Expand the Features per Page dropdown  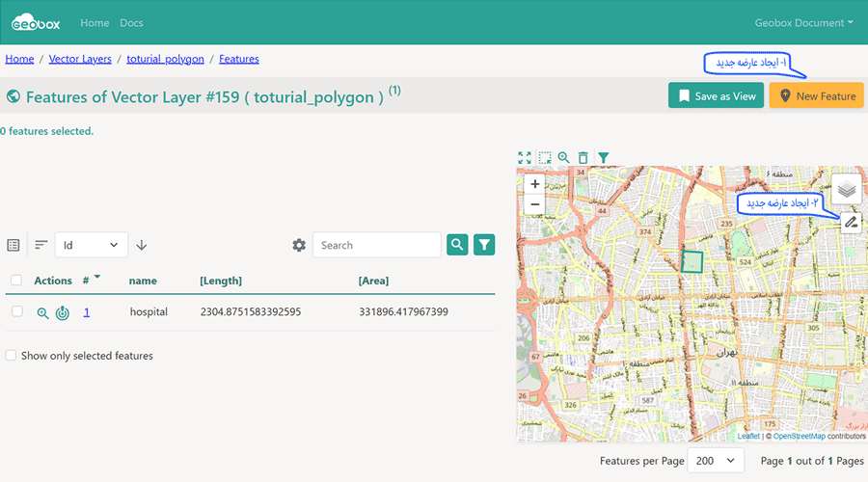click(716, 461)
